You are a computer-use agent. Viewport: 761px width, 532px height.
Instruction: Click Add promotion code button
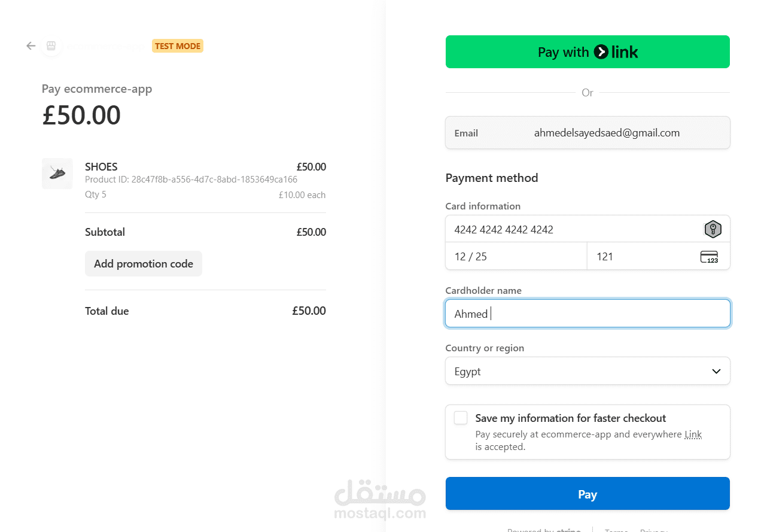point(144,264)
